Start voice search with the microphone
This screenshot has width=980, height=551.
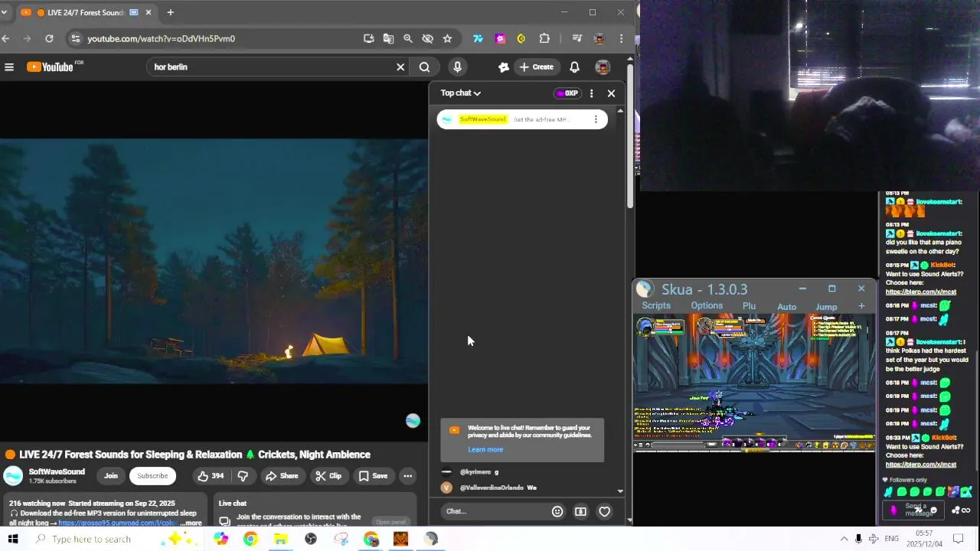click(457, 67)
